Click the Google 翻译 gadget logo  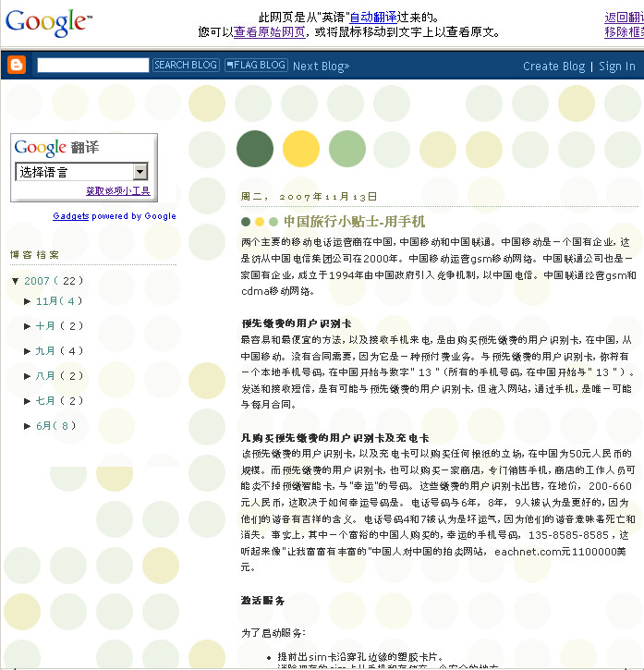56,148
